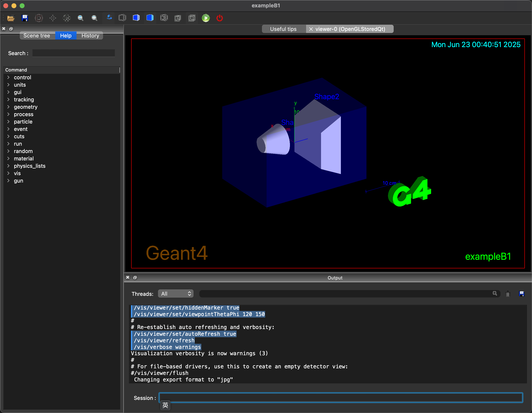Expand the gui command group
This screenshot has height=413, width=532.
pyautogui.click(x=9, y=92)
